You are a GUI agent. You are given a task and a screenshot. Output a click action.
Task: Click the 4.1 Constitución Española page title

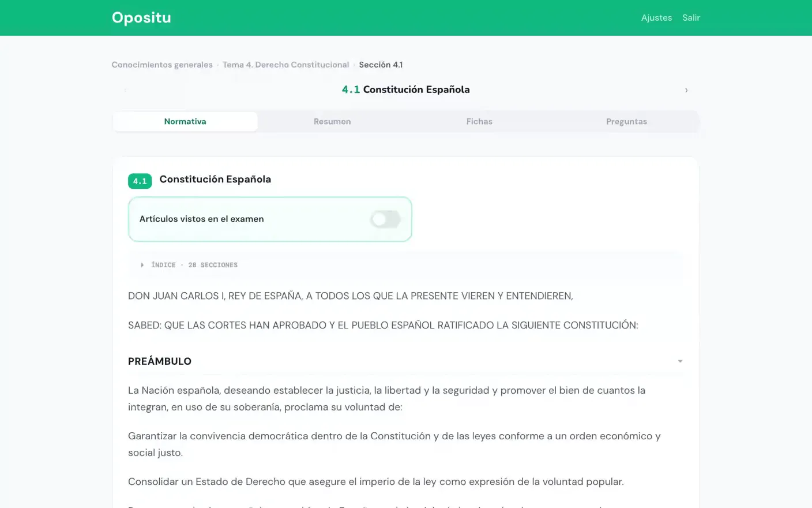coord(405,89)
